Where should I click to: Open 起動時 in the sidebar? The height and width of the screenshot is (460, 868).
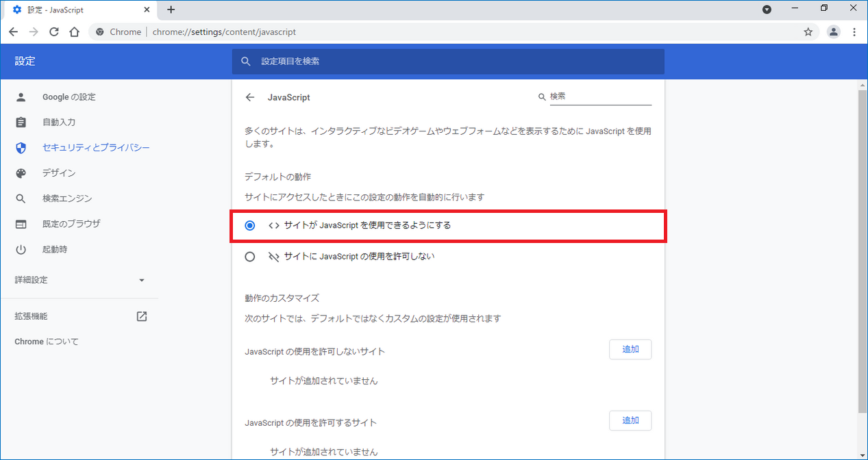click(55, 249)
